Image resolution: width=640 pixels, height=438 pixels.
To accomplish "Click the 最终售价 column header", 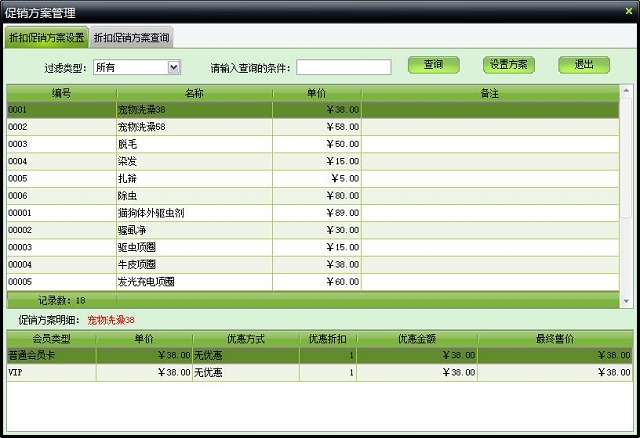I will pos(554,340).
